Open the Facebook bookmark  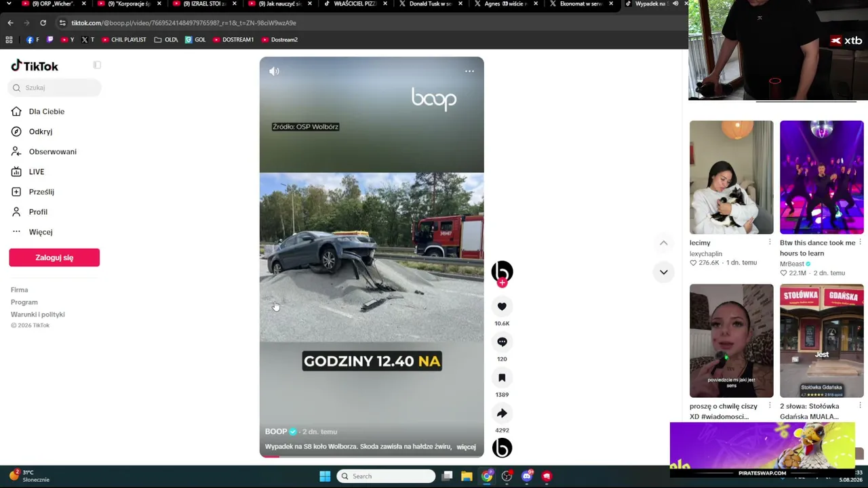pos(33,40)
